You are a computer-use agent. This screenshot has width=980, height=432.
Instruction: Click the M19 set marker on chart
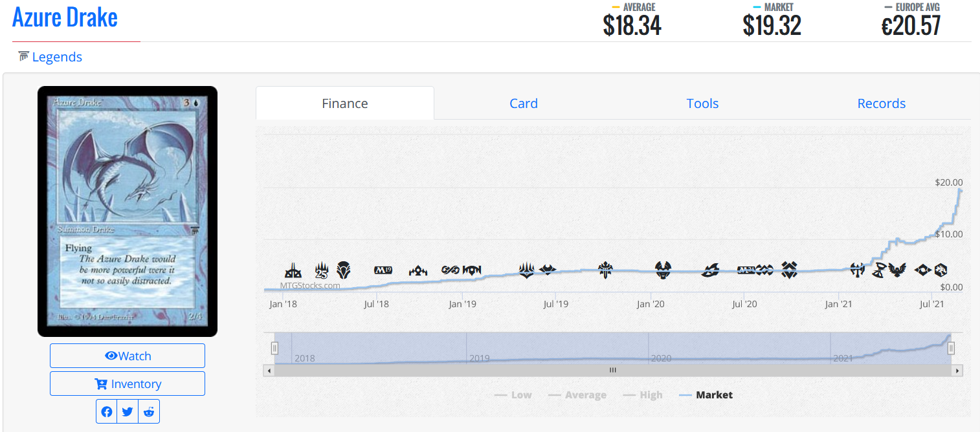tap(383, 270)
